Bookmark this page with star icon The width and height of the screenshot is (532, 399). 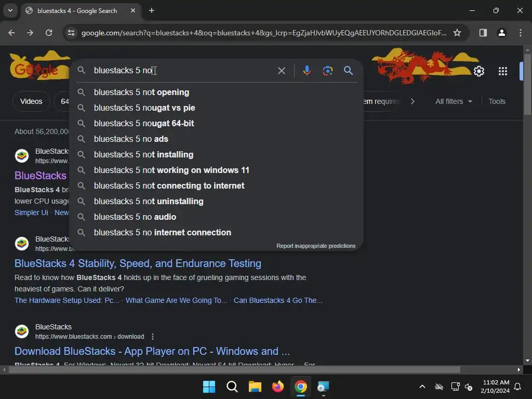457,33
